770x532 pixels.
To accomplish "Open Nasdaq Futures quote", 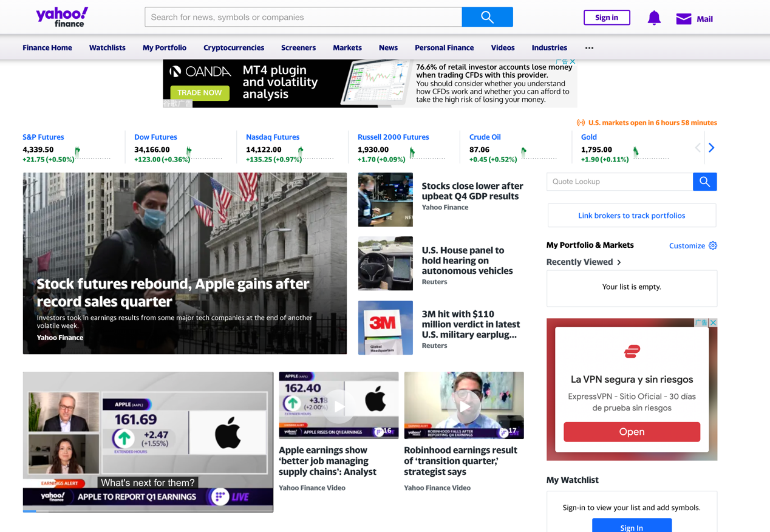I will [x=273, y=137].
